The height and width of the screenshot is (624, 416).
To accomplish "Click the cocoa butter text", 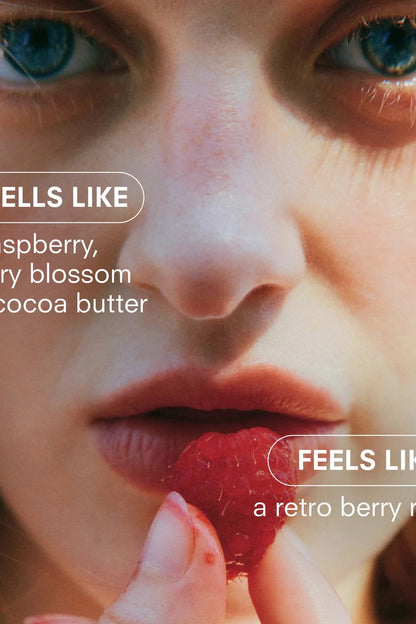I will [x=74, y=304].
